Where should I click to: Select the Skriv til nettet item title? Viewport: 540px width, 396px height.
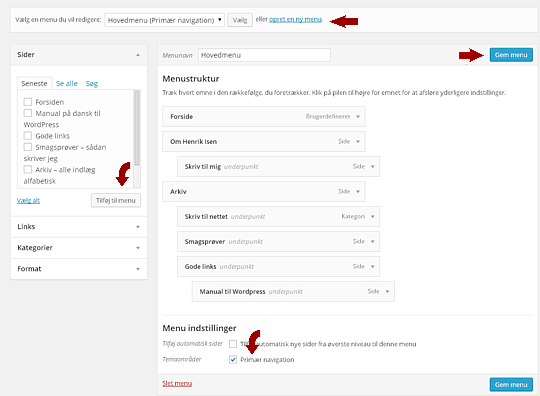coord(206,217)
